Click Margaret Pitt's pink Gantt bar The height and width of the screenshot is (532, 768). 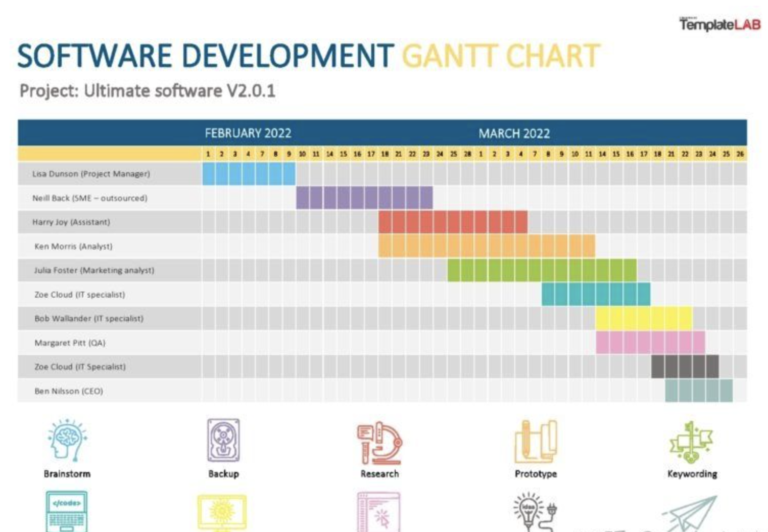tap(651, 343)
